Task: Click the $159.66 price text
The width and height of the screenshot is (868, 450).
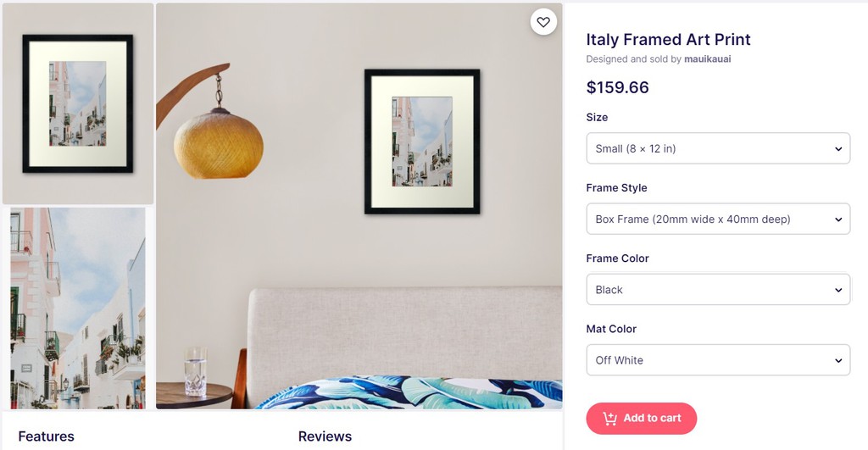Action: click(x=617, y=87)
